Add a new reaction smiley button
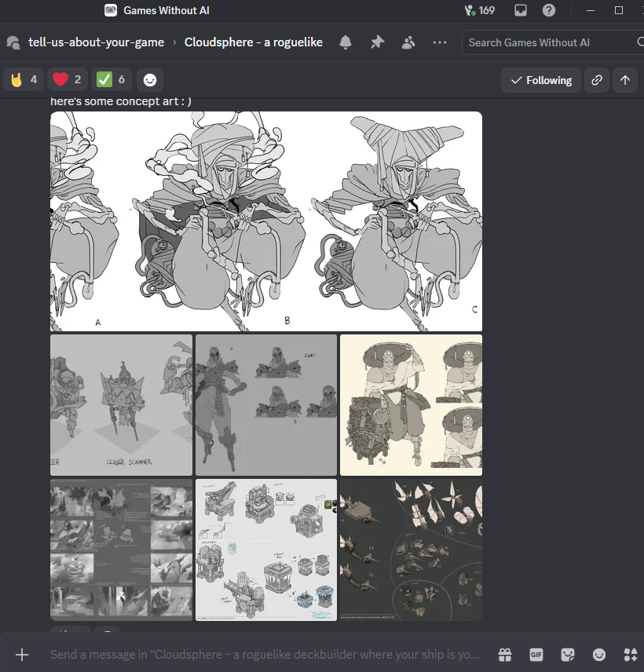The height and width of the screenshot is (672, 644). pos(150,80)
